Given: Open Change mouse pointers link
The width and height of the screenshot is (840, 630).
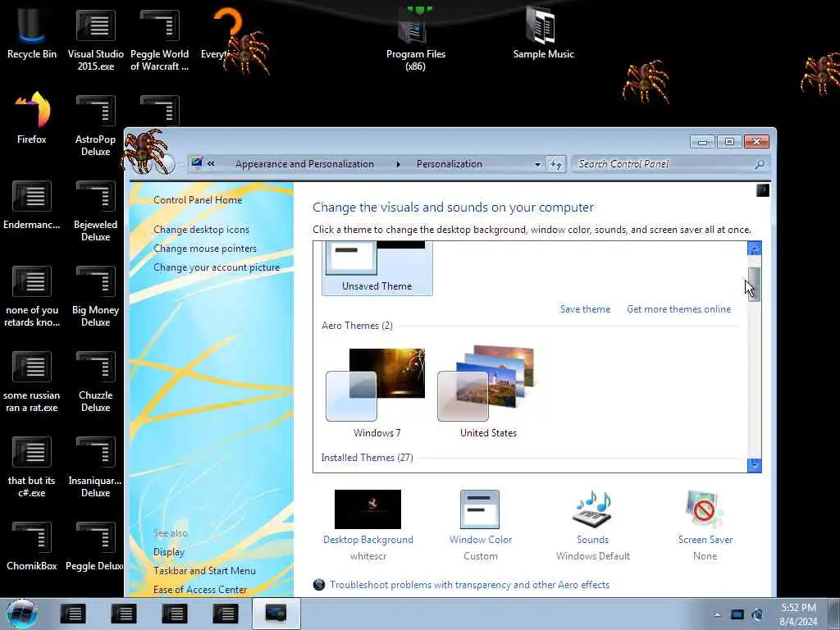Looking at the screenshot, I should (204, 249).
